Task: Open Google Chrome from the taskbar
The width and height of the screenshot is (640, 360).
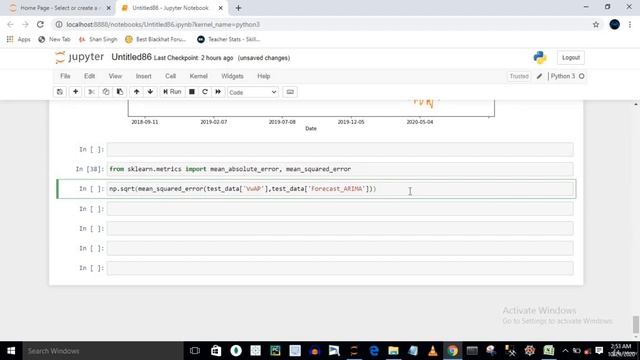Action: pos(452,351)
